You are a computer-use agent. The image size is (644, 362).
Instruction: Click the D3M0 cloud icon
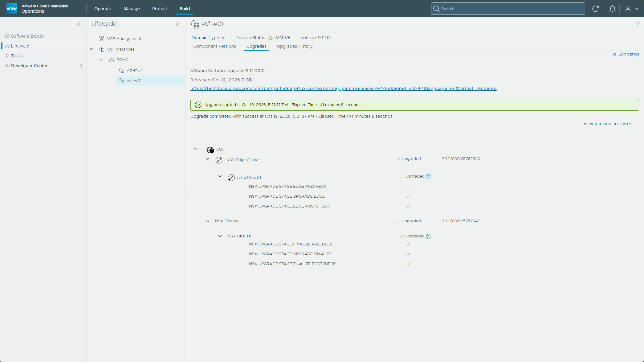pos(112,60)
